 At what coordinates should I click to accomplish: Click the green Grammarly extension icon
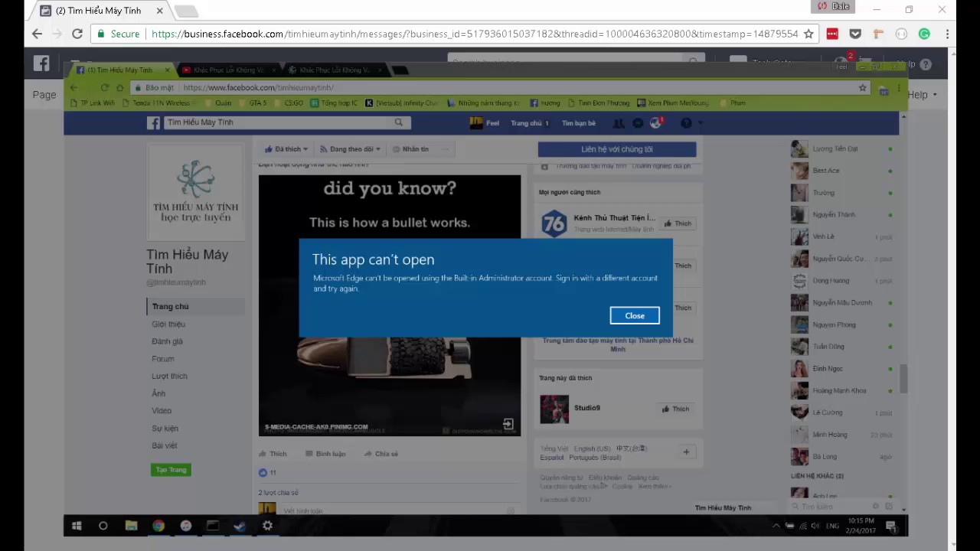pyautogui.click(x=924, y=34)
